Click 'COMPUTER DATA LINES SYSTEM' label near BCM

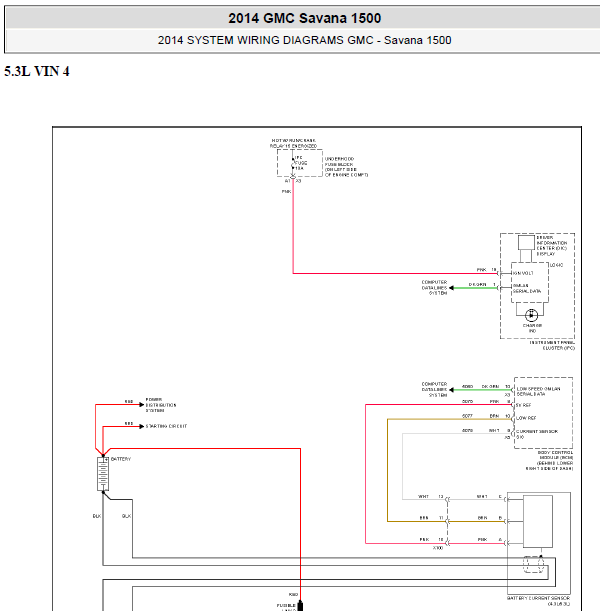click(434, 389)
